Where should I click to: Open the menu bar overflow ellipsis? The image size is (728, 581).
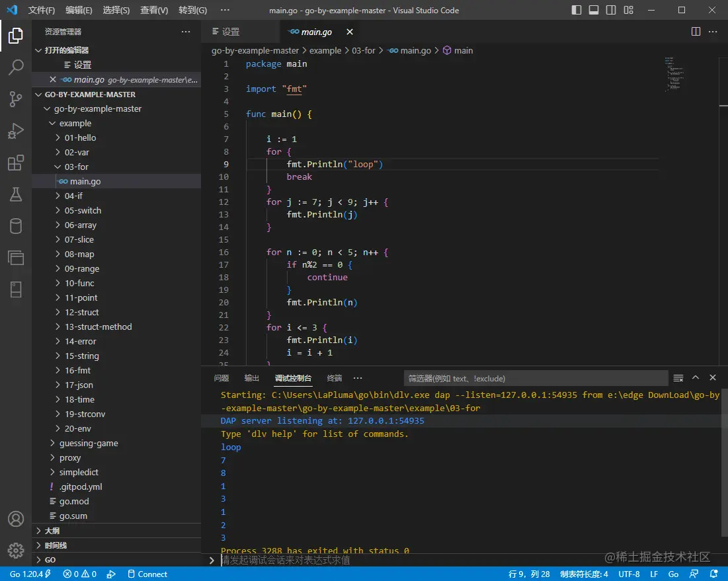pos(225,10)
